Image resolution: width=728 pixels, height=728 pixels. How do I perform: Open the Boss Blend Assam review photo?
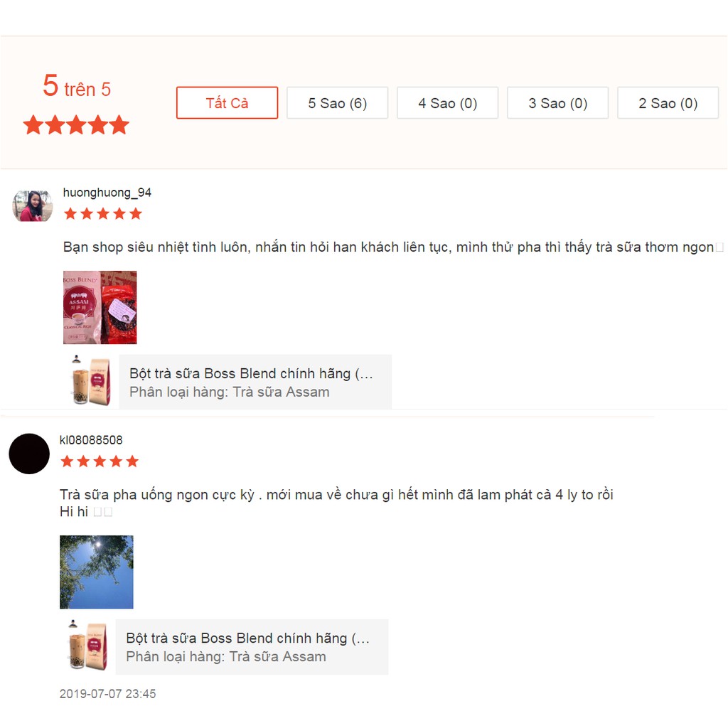(100, 307)
